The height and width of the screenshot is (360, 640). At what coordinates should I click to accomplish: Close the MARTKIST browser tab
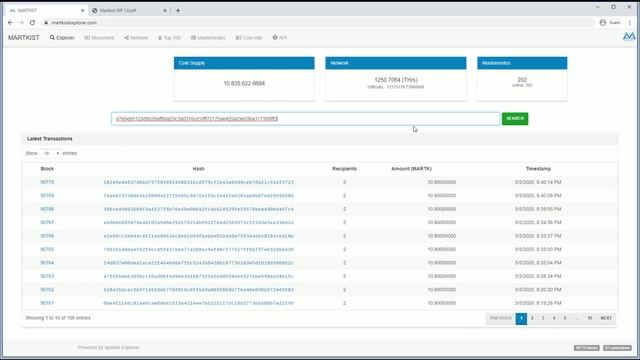(82, 11)
